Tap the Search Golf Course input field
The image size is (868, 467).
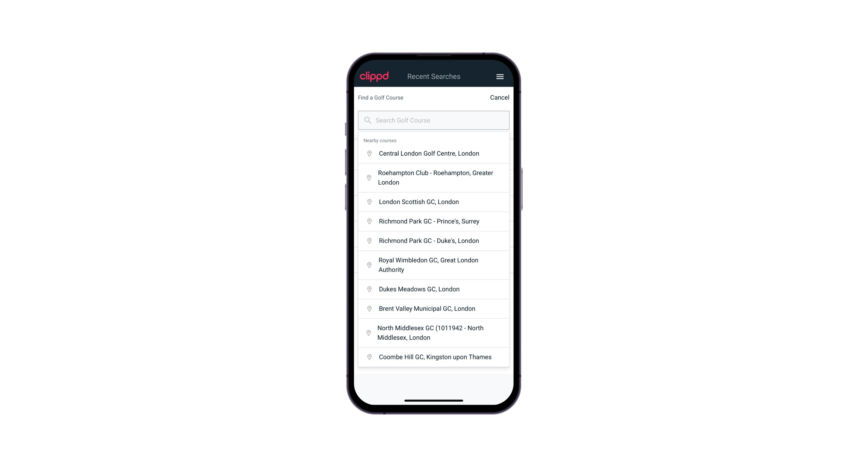434,120
